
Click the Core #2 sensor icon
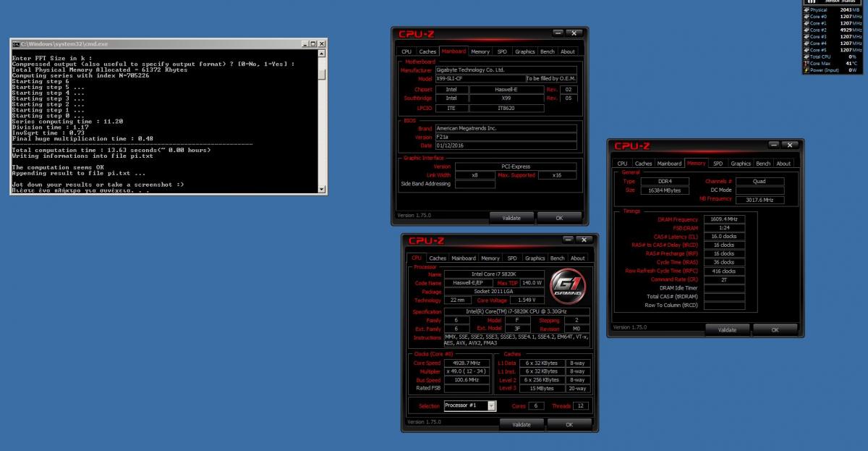click(806, 30)
